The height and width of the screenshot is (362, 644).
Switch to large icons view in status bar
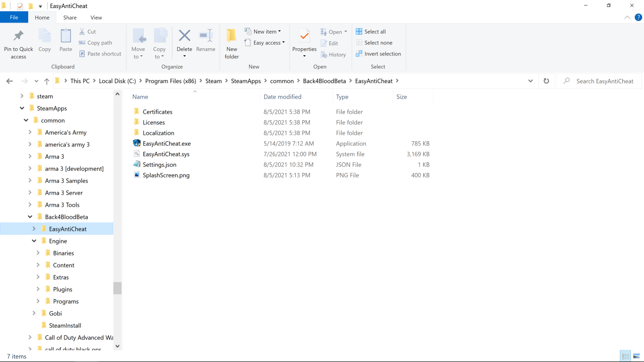click(x=636, y=356)
